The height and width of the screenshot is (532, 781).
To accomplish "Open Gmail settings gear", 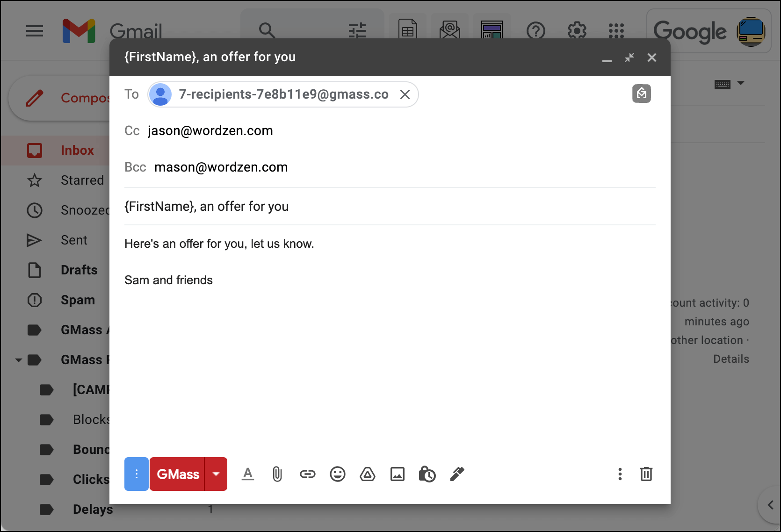I will pyautogui.click(x=577, y=31).
